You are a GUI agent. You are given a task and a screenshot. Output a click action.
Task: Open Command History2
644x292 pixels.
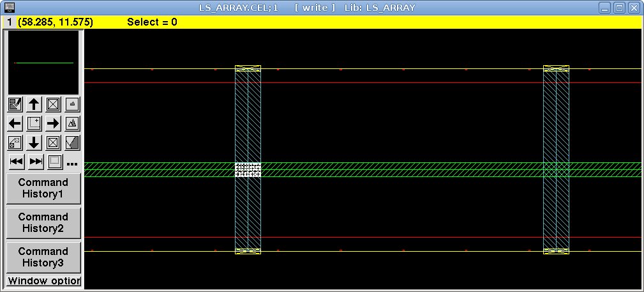point(43,222)
